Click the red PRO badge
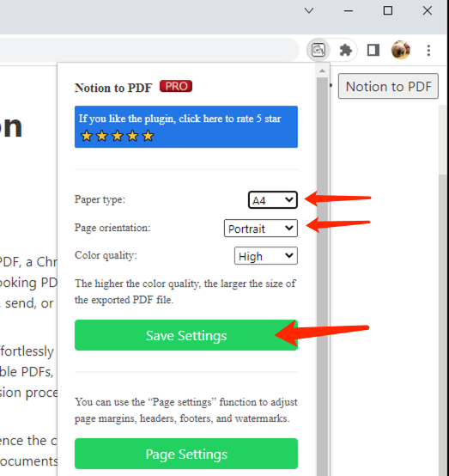Screen dimensions: 449x476 pos(176,86)
